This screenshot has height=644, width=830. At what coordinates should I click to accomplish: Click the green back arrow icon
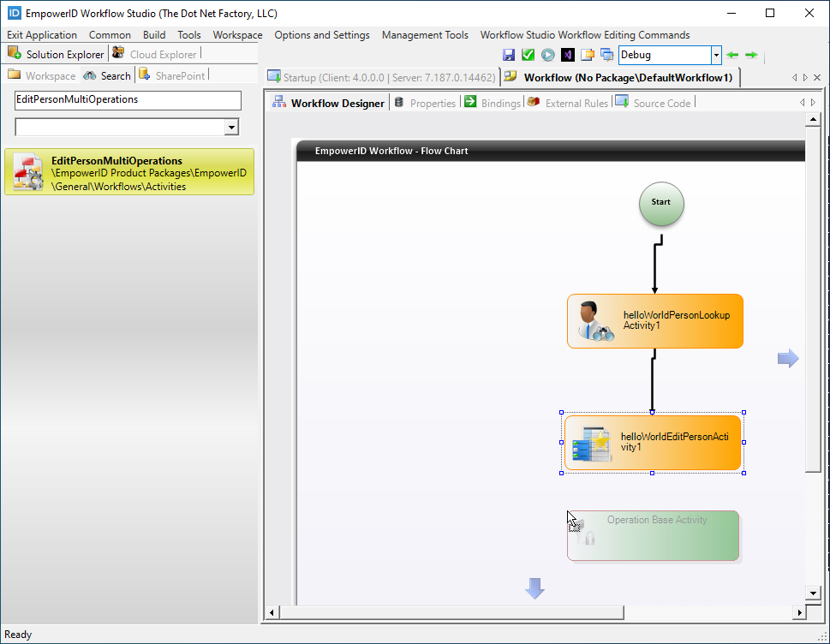click(x=732, y=55)
